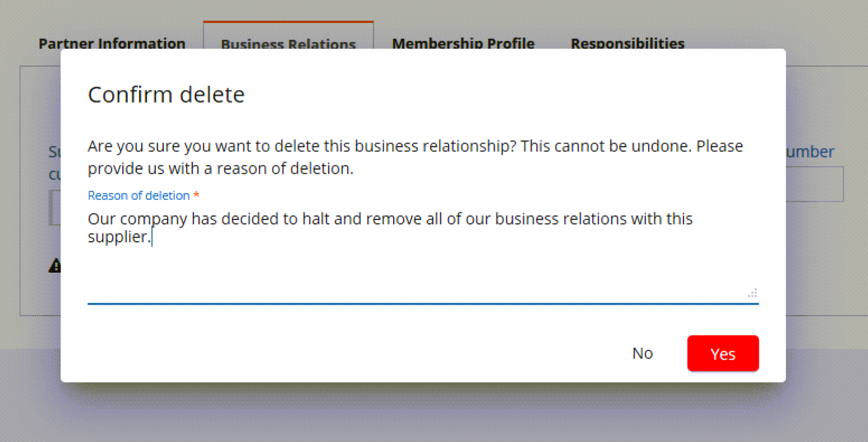868x442 pixels.
Task: Click the blue focus underline of the textarea
Action: (x=423, y=304)
